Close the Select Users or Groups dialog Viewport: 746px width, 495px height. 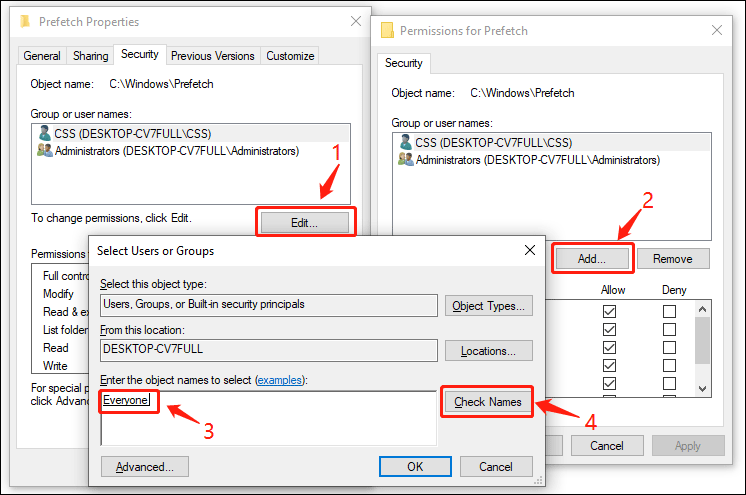click(529, 250)
